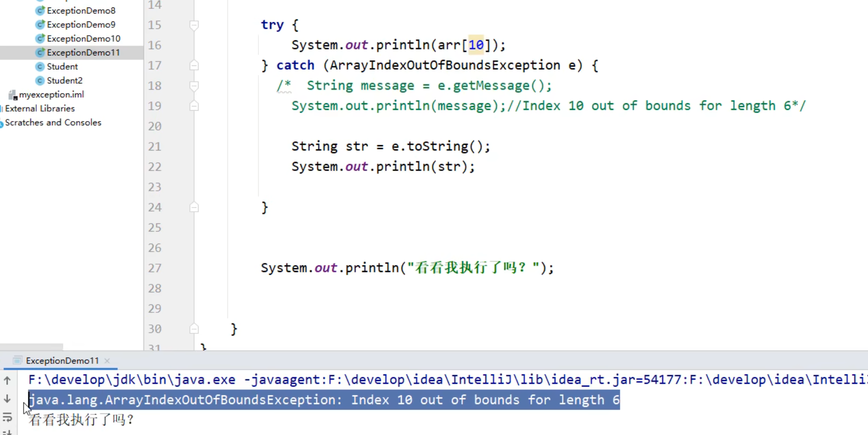The width and height of the screenshot is (868, 435).
Task: Click the ExceptionDemo10 class icon
Action: pos(40,39)
